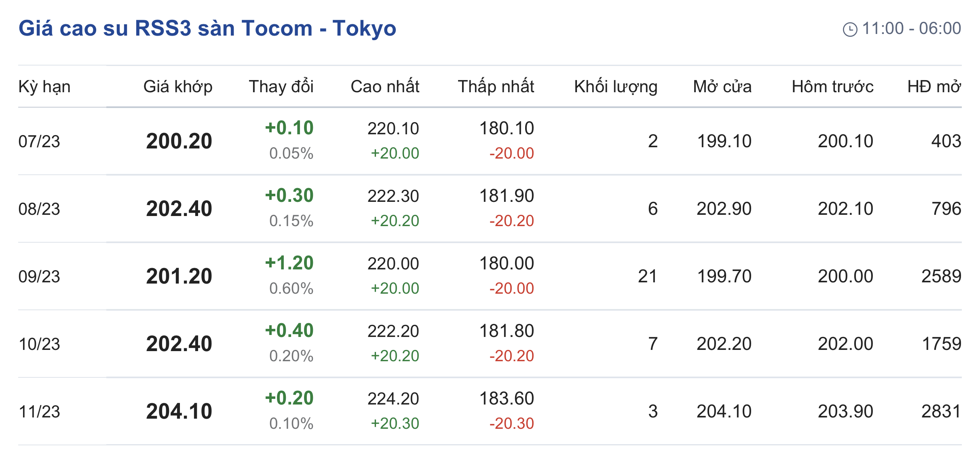
Task: Click the Thấp nhất column header
Action: click(x=496, y=87)
